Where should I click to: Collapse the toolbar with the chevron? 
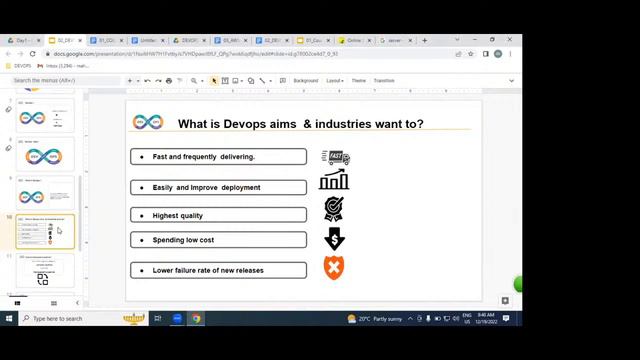[x=511, y=81]
